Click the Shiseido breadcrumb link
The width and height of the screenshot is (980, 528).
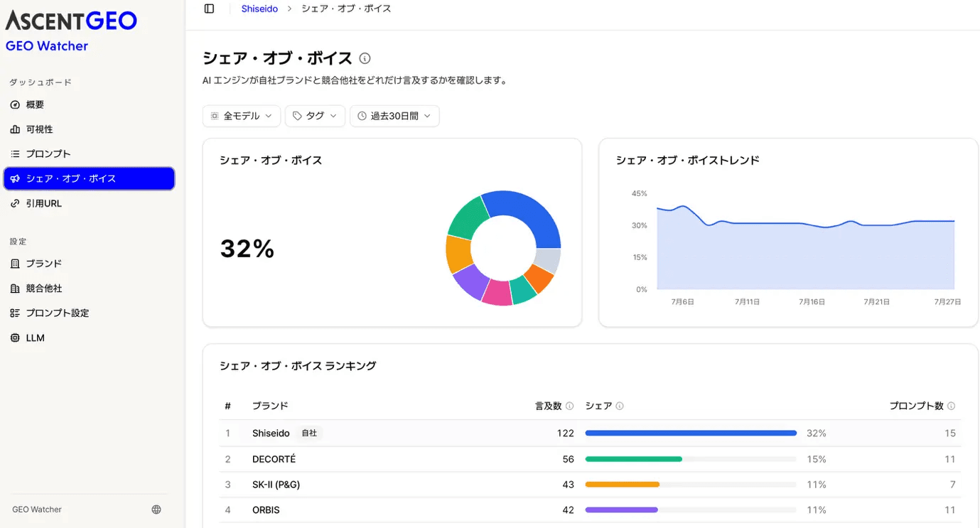coord(259,9)
